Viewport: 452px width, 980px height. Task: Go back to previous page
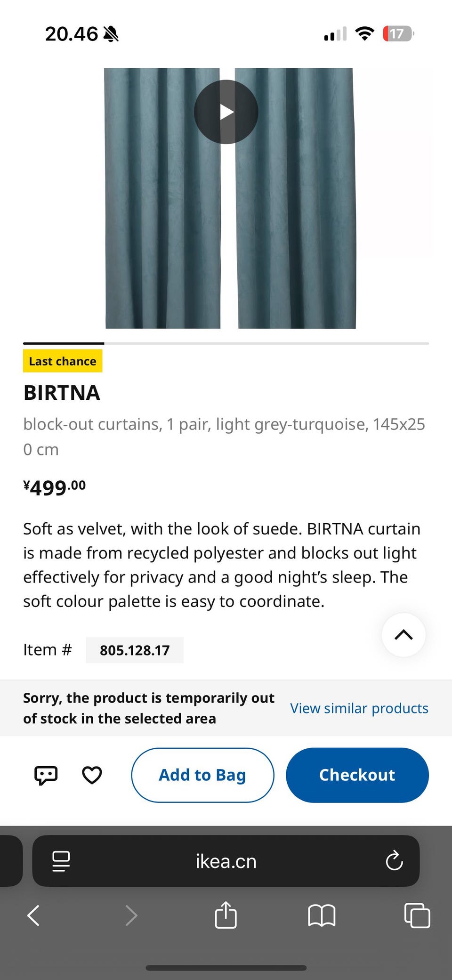34,915
